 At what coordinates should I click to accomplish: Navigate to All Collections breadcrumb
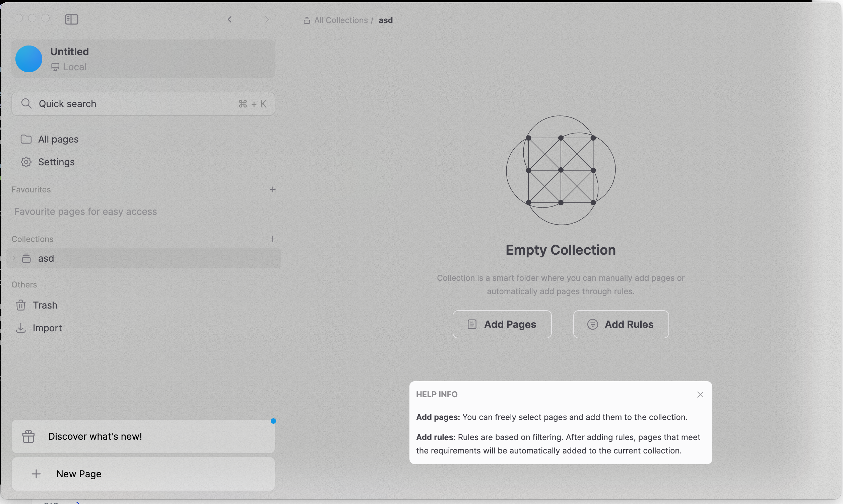click(x=341, y=20)
